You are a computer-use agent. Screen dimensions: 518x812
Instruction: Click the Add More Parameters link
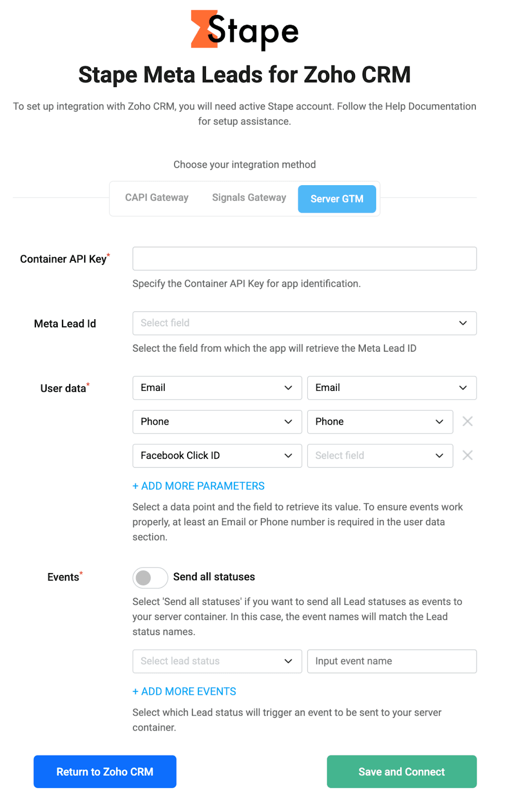(198, 486)
